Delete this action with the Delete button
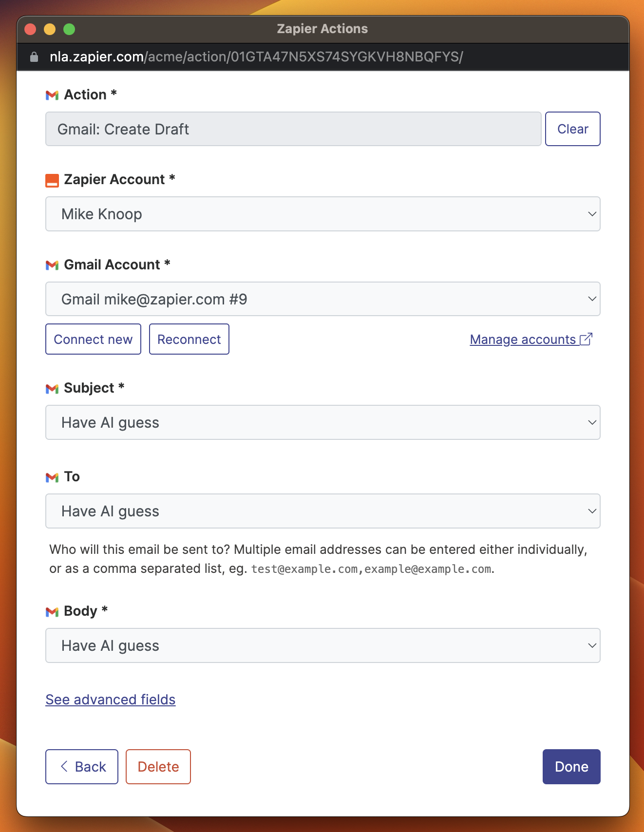 click(158, 767)
